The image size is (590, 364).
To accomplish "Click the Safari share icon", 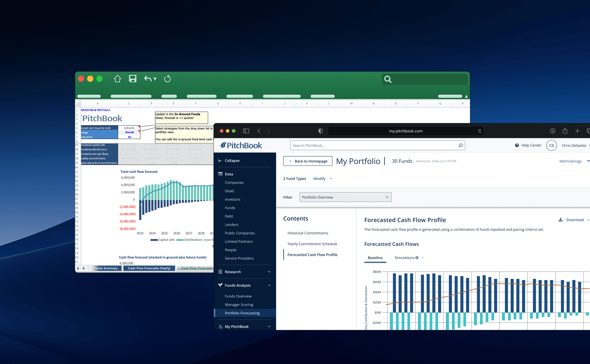I will [565, 131].
